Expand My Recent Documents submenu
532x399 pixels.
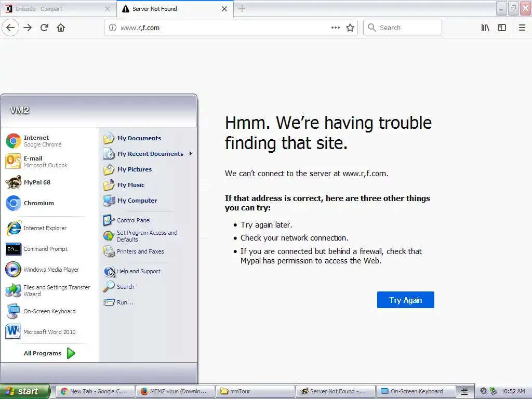click(148, 154)
